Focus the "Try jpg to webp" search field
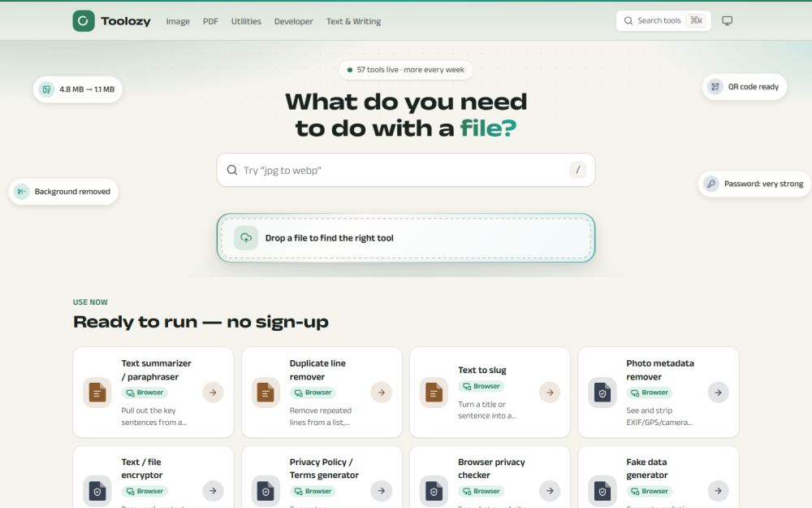This screenshot has width=812, height=508. click(x=405, y=170)
